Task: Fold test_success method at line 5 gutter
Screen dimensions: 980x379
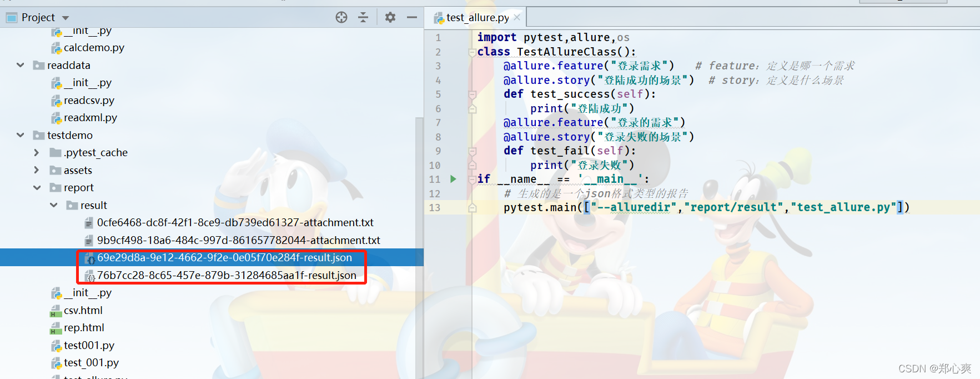Action: [x=473, y=94]
